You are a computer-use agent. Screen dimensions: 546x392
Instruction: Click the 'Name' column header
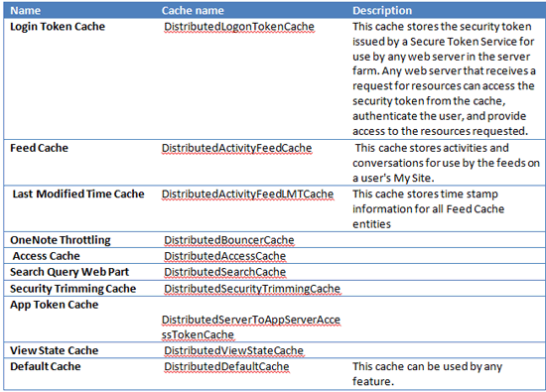[26, 11]
